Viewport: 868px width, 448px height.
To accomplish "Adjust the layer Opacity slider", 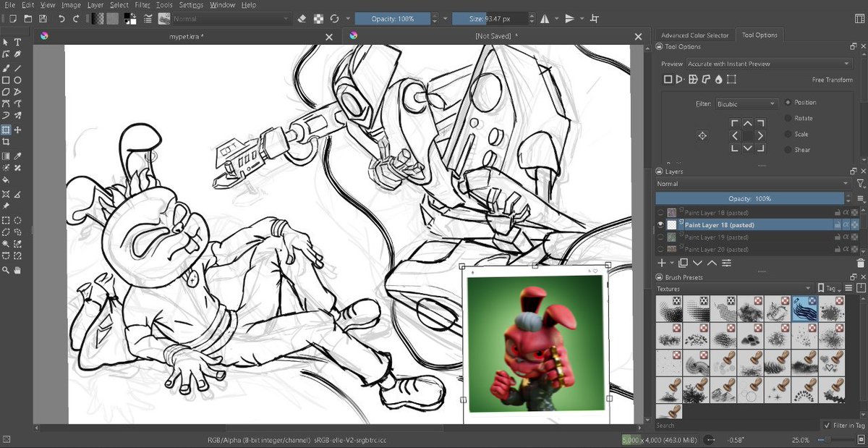I will tap(752, 198).
